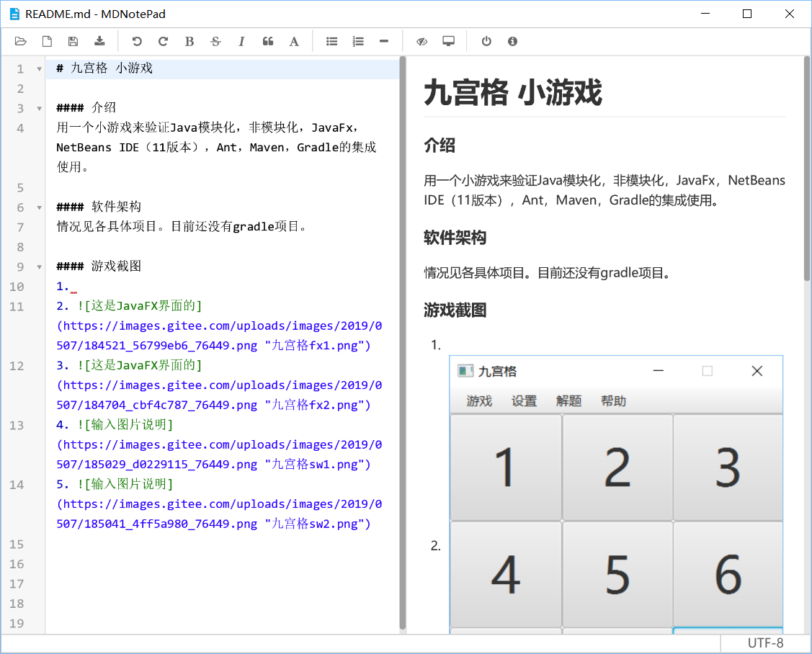The image size is (812, 654).
Task: Apply italic formatting
Action: [x=241, y=42]
